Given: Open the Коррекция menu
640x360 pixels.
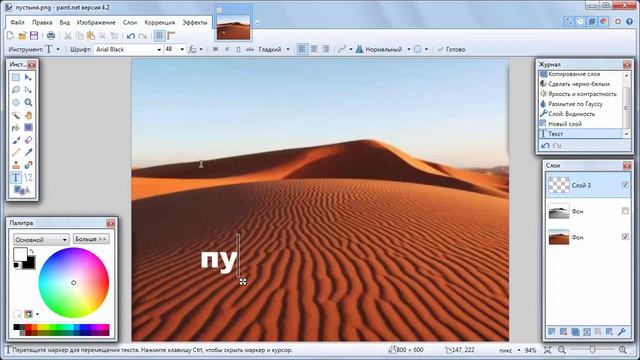Looking at the screenshot, I should click(160, 22).
